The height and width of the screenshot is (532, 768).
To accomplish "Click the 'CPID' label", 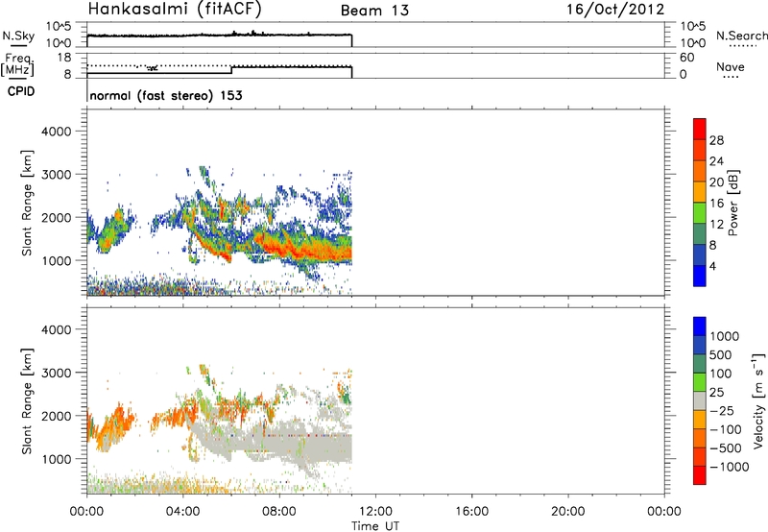I will point(21,91).
